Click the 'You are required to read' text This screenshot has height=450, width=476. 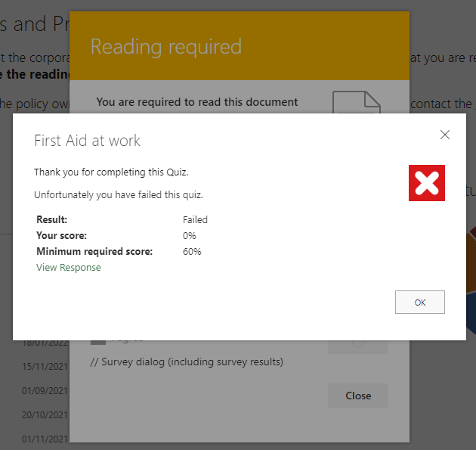coord(196,102)
